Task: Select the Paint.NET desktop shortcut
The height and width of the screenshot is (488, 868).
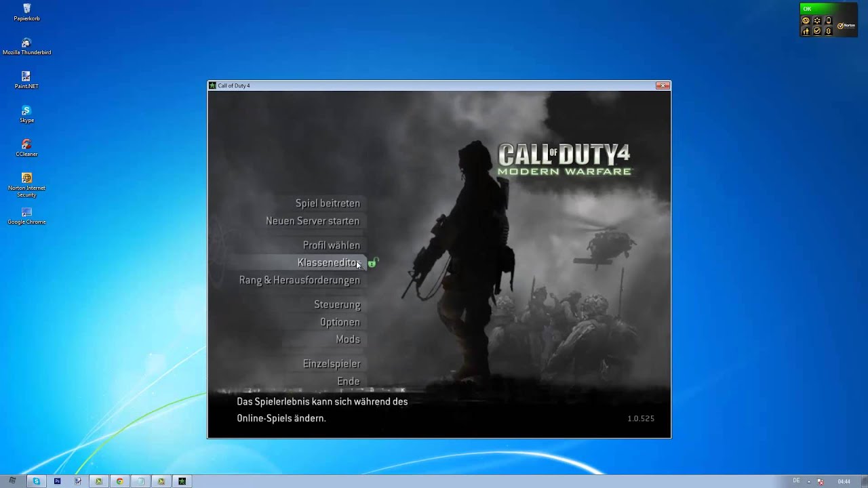Action: 26,80
